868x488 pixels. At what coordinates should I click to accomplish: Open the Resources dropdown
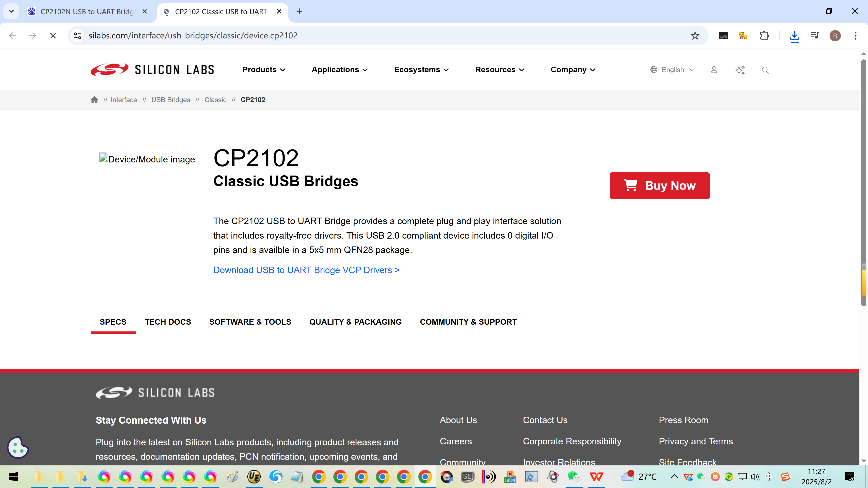[500, 70]
